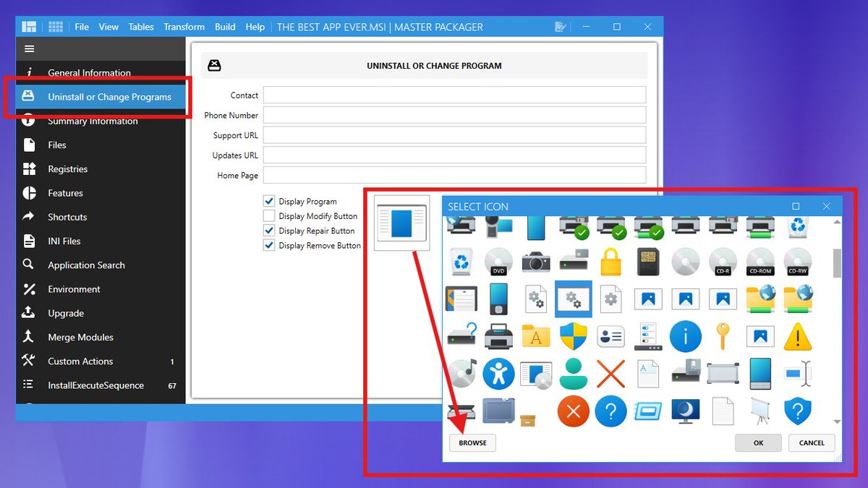Screen dimensions: 868x488
Task: Select the DVD disc icon
Action: click(498, 262)
